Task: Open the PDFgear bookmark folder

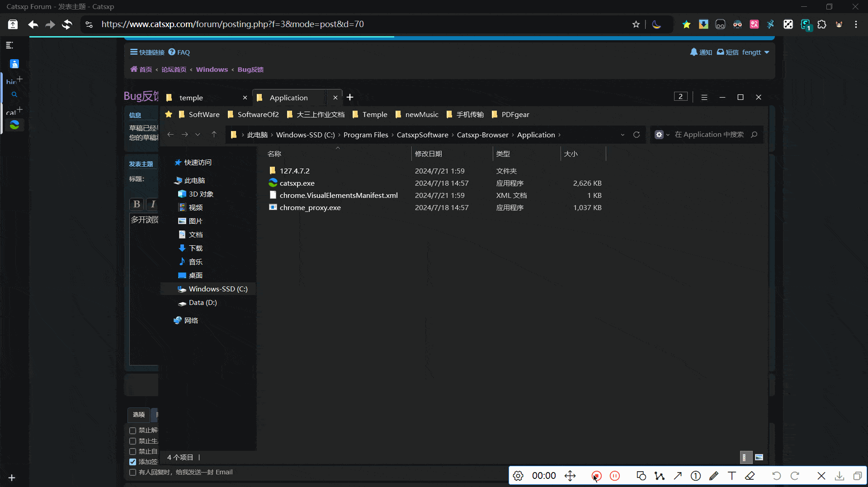Action: coord(510,115)
